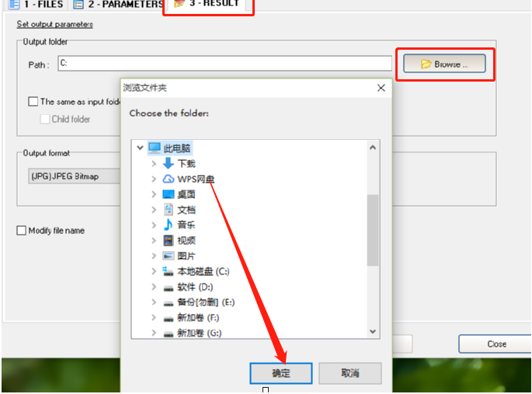532x394 pixels.
Task: Select the Documents (文档) icon
Action: click(x=169, y=210)
